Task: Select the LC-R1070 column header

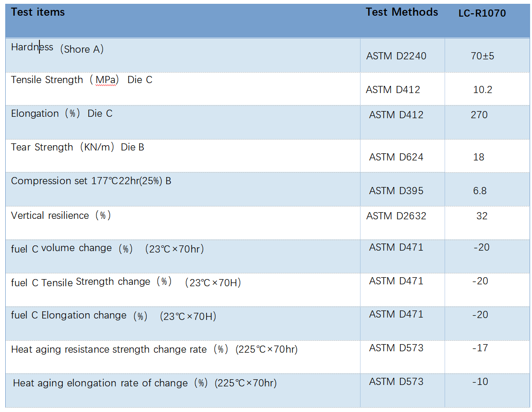Action: [482, 13]
